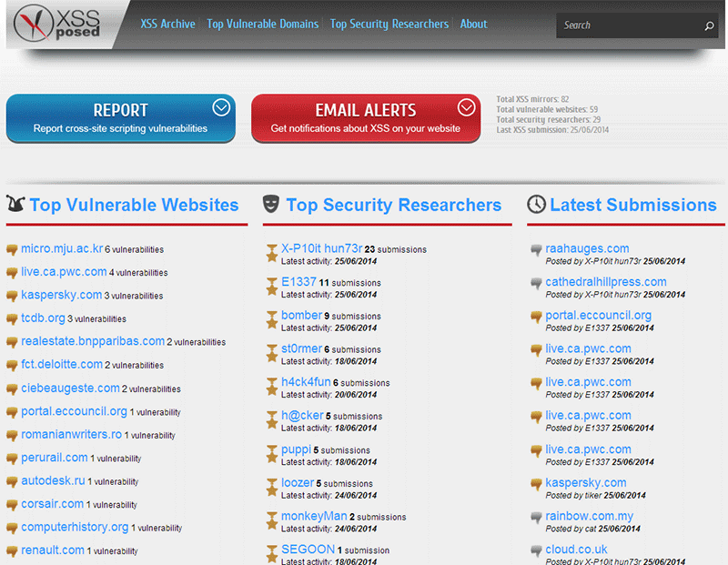Open the corsair.com link
Image resolution: width=728 pixels, height=565 pixels.
(53, 504)
